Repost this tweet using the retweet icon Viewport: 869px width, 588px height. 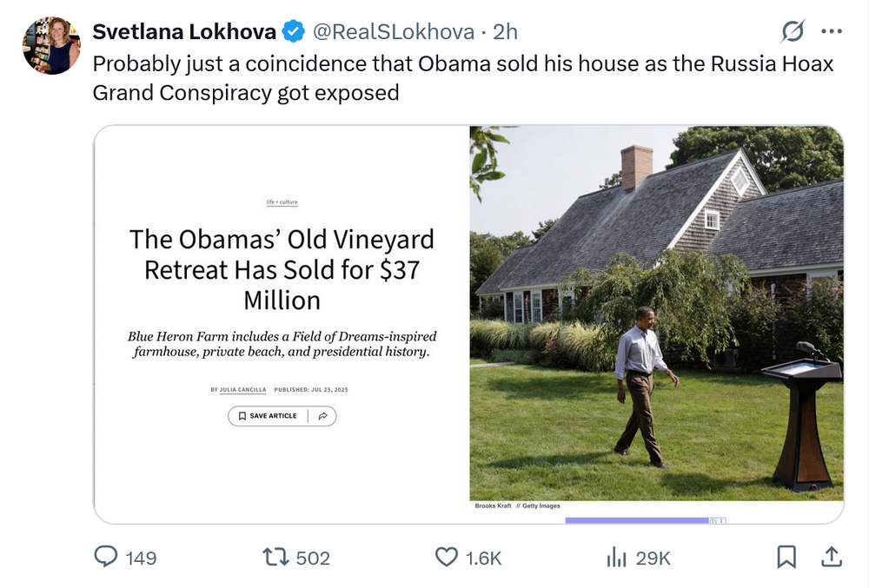pyautogui.click(x=275, y=557)
